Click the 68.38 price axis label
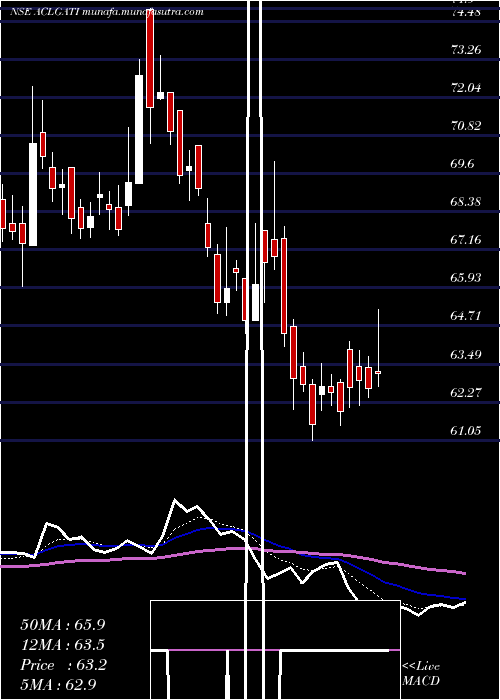 (x=466, y=202)
